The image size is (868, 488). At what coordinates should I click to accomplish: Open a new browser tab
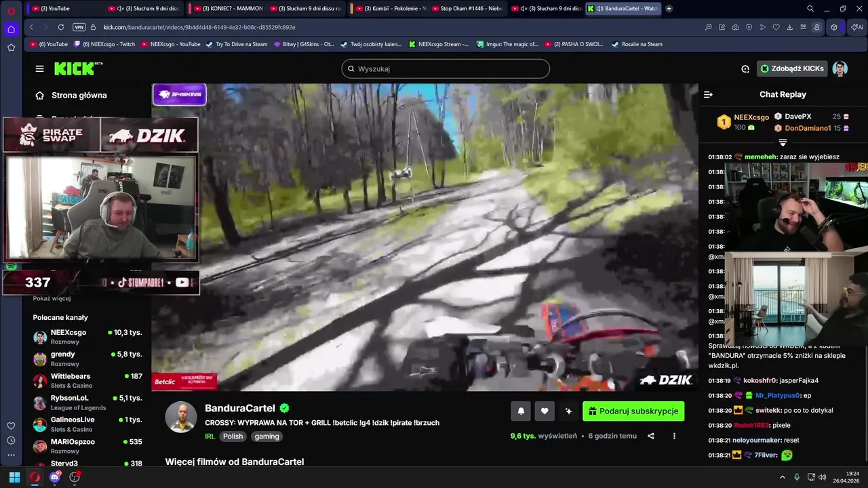[x=669, y=9]
